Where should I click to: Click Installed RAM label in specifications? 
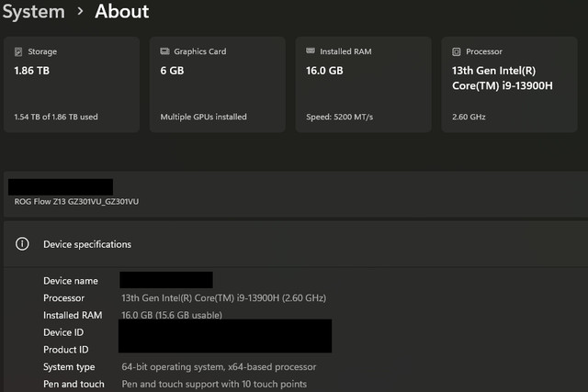73,315
